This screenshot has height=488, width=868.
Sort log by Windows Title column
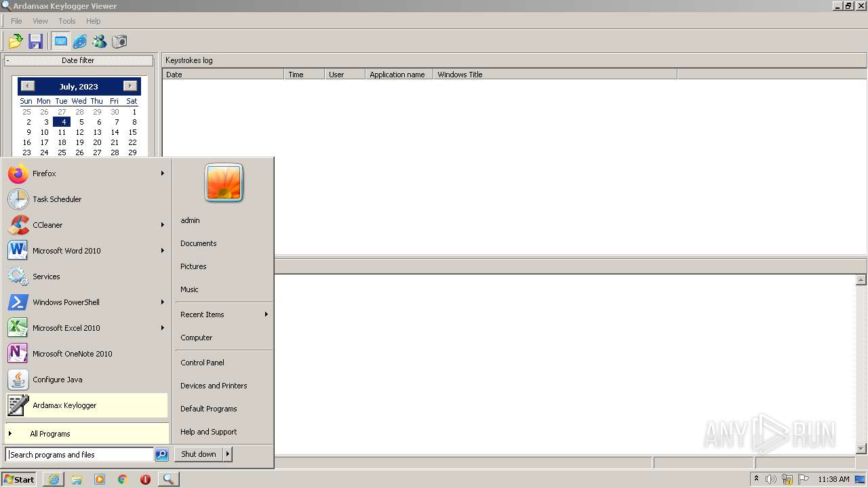[x=555, y=75]
